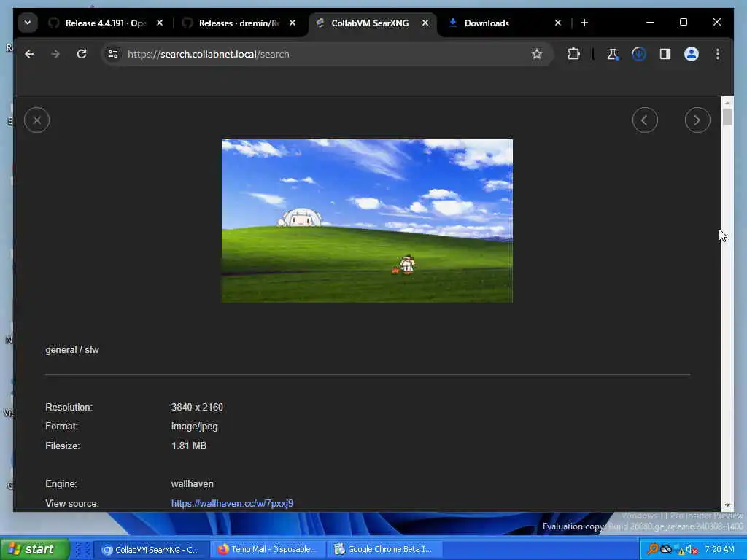Toggle the browser side panel
Image resolution: width=747 pixels, height=560 pixels.
665,54
